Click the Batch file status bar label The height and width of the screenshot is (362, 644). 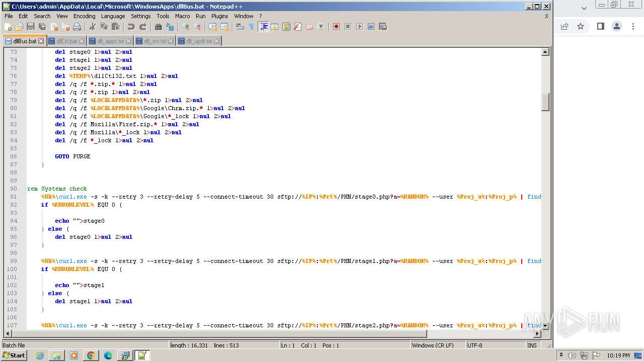coord(14,345)
